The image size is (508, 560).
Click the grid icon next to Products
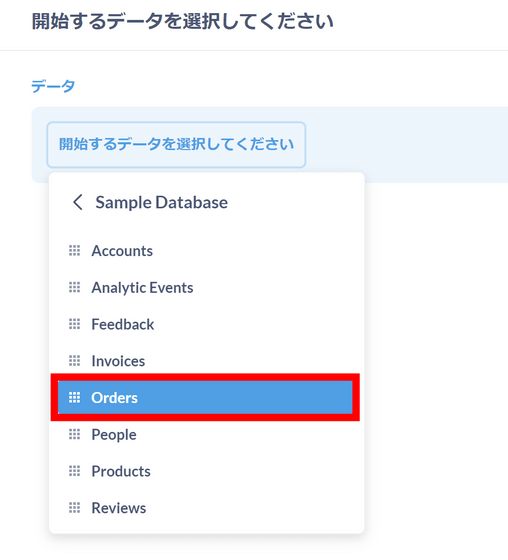pos(74,471)
